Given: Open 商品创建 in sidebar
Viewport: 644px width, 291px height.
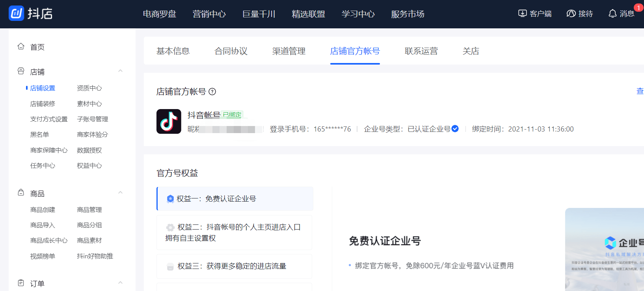Looking at the screenshot, I should coord(43,210).
